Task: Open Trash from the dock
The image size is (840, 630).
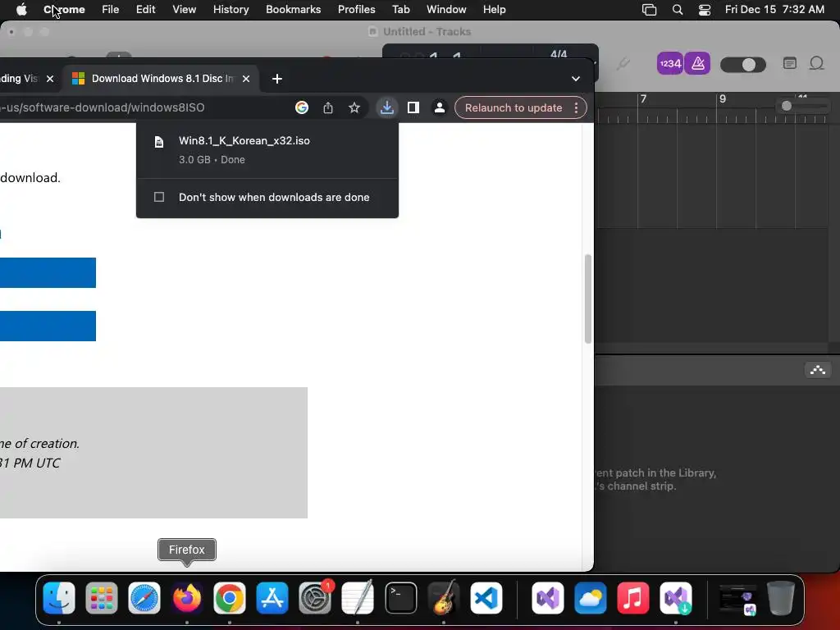Action: [x=781, y=598]
